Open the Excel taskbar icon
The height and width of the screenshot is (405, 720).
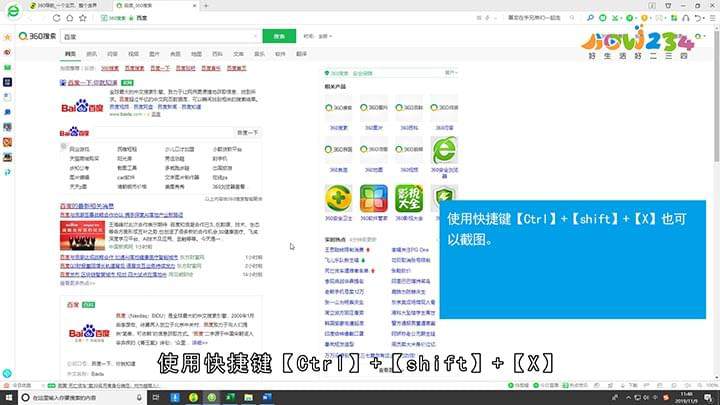pos(230,397)
